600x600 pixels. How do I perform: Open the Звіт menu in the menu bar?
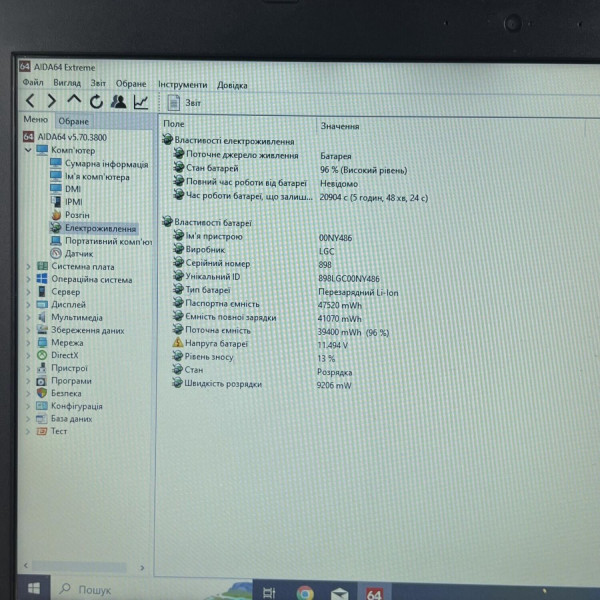coord(98,83)
